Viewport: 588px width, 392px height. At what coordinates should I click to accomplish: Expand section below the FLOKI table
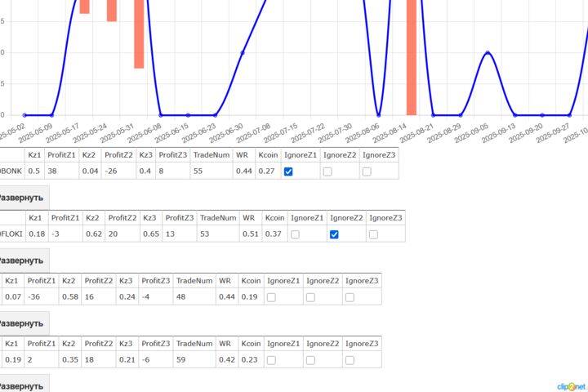pyautogui.click(x=23, y=261)
